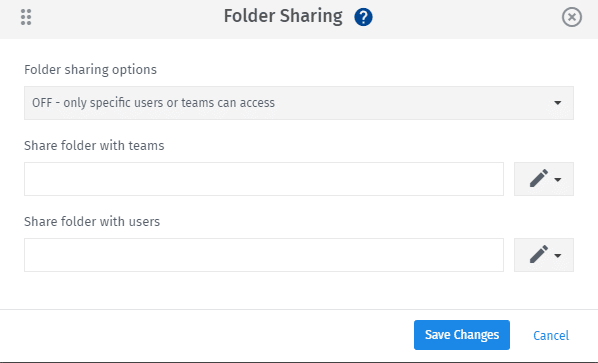Click the Cancel link

(551, 336)
